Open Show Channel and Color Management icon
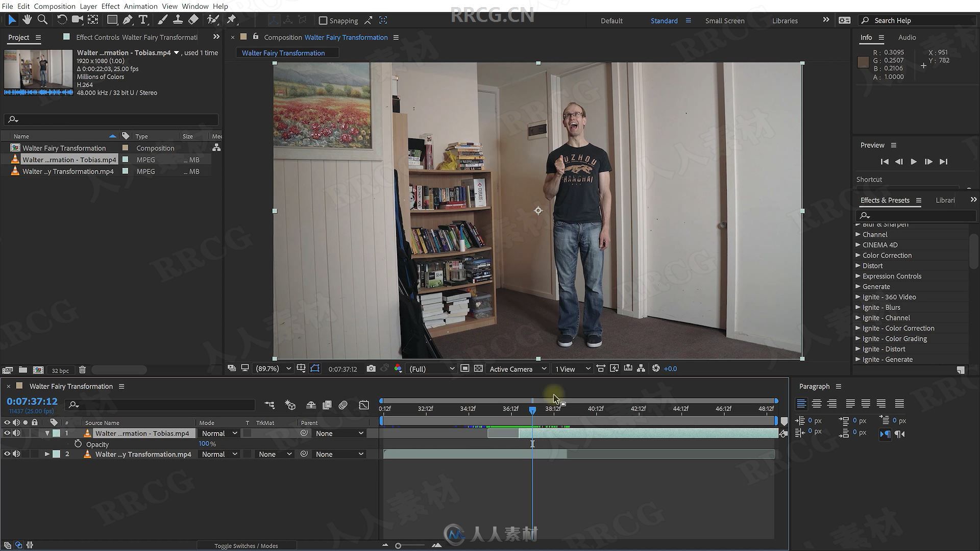 click(x=398, y=368)
